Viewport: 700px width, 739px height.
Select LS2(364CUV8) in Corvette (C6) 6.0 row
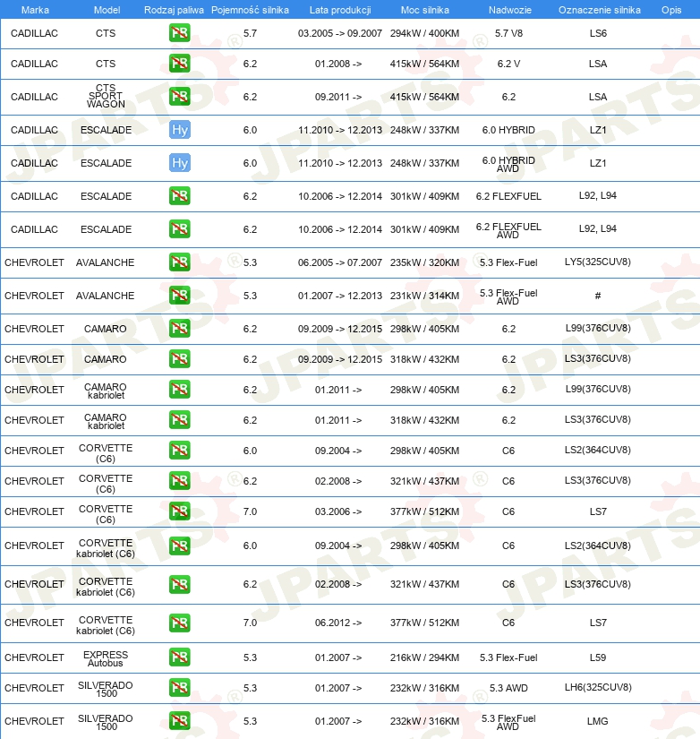pos(597,450)
